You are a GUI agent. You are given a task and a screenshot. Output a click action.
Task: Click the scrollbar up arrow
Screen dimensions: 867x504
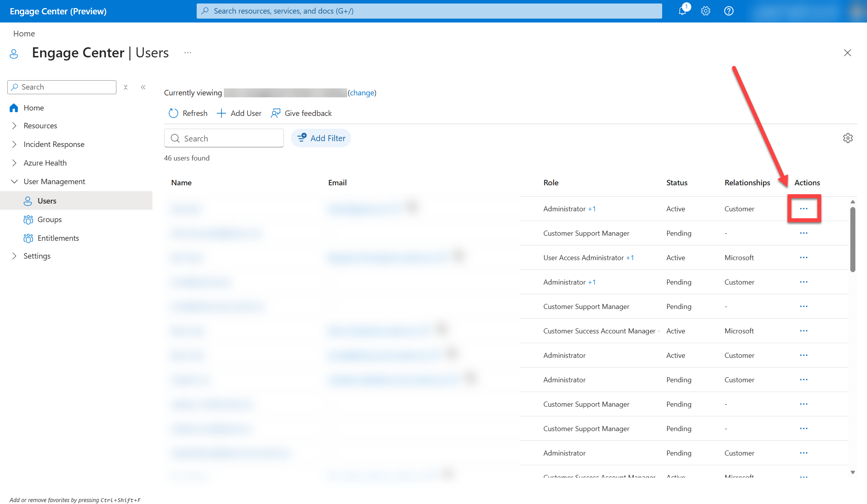(853, 202)
